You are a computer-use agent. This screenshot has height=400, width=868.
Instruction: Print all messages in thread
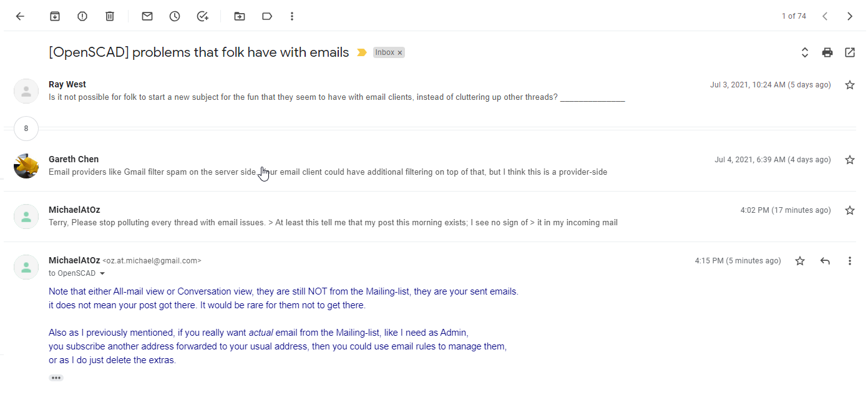827,52
